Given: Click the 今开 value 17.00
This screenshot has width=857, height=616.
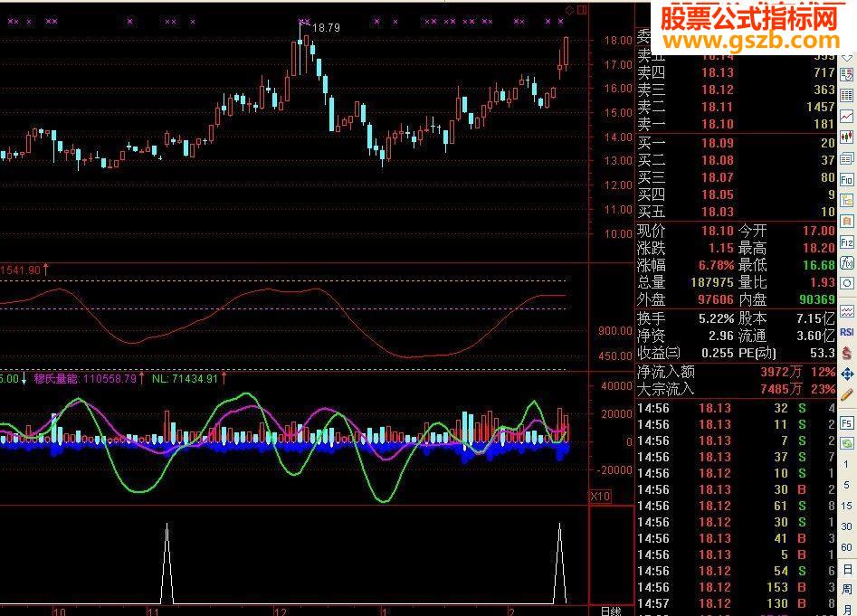Looking at the screenshot, I should [x=819, y=231].
